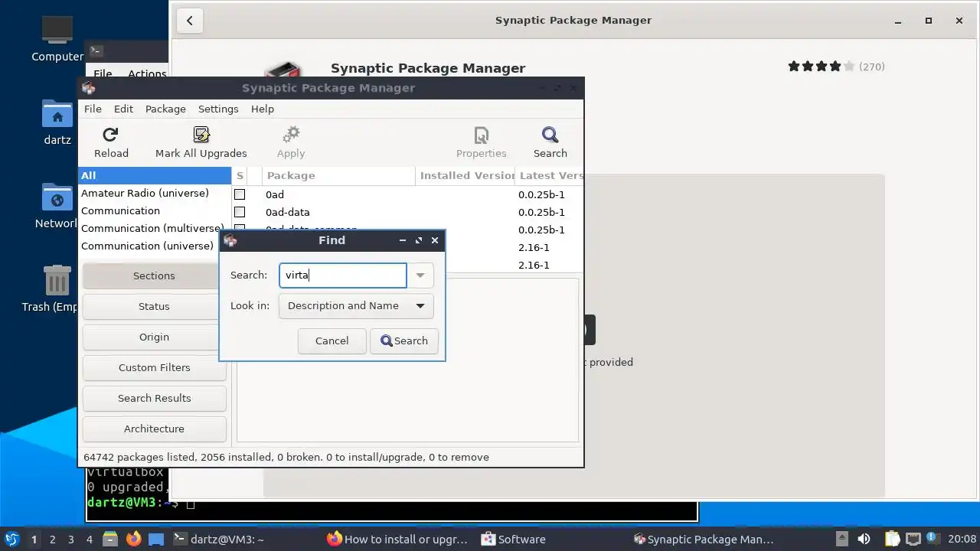Screen dimensions: 980x551
Task: Open the Help menu
Action: pyautogui.click(x=263, y=109)
